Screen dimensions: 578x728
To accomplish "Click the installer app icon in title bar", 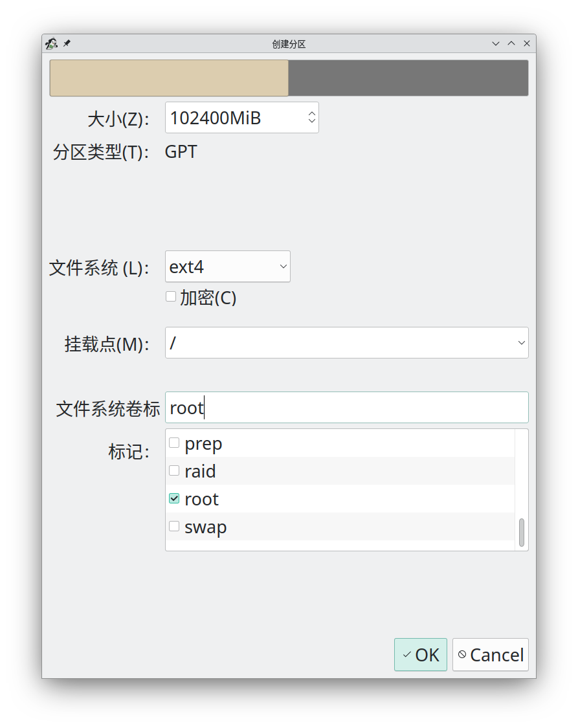I will [x=51, y=43].
